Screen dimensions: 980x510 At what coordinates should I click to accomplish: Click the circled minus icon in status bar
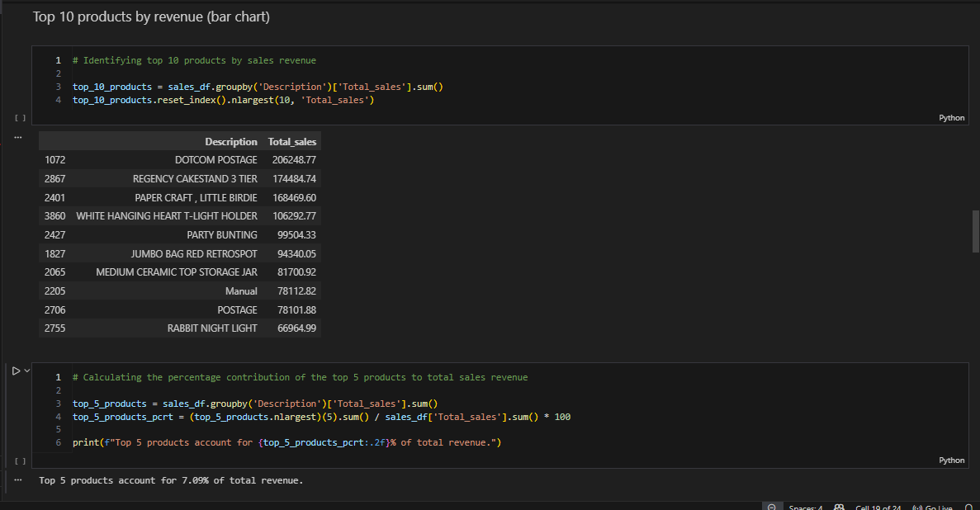772,506
